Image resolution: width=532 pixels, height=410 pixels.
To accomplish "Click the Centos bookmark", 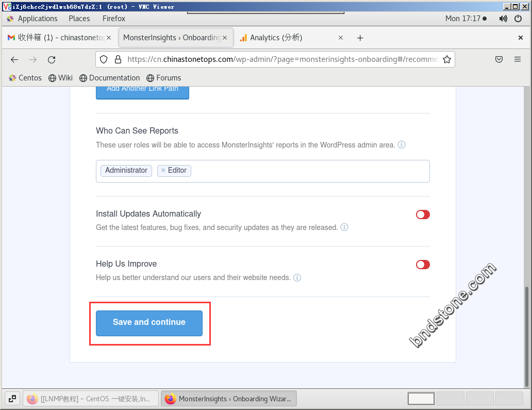I will (x=25, y=78).
